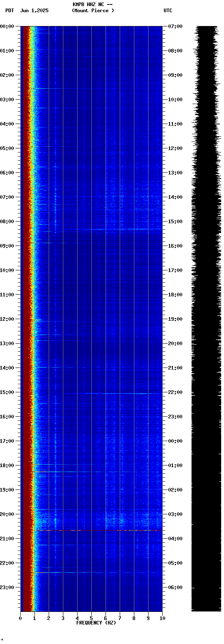Viewport: 224px width, 644px height.
Task: Click the 01:00 label on the PDT axis
Action: pos(7,51)
